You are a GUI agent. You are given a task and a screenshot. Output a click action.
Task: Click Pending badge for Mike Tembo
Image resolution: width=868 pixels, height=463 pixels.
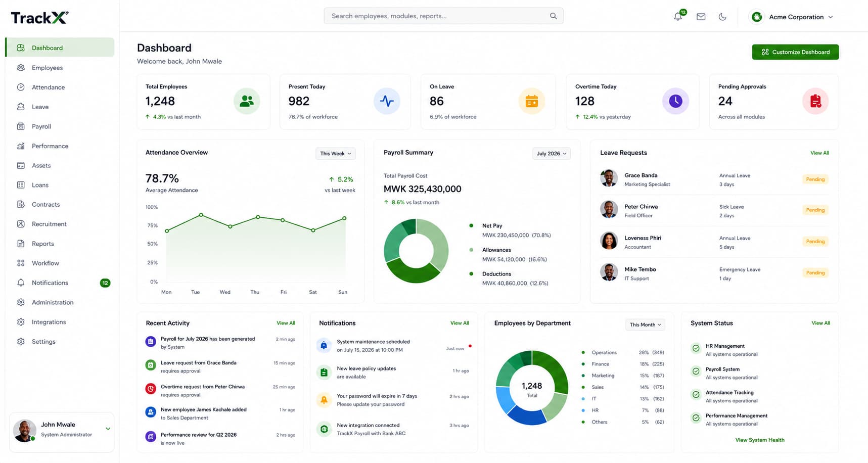point(815,273)
